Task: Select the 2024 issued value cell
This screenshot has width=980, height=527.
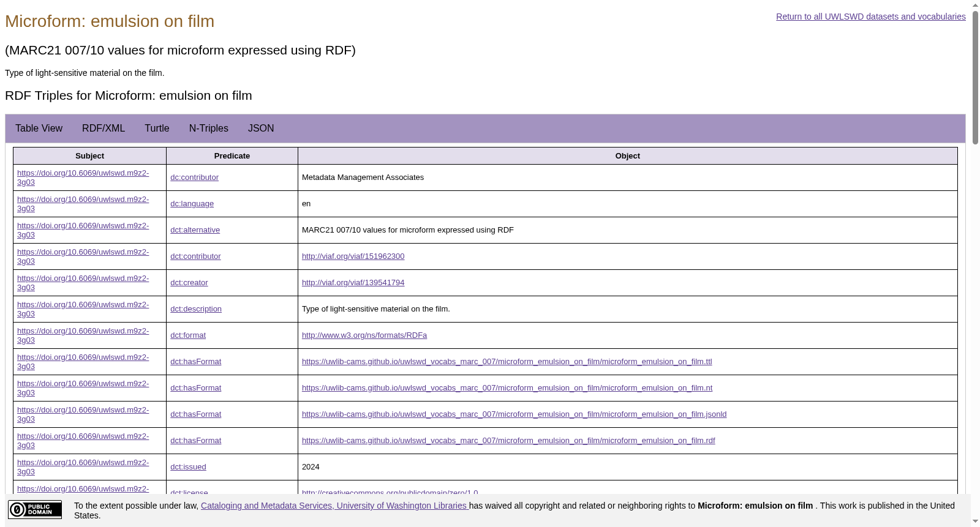Action: point(628,467)
